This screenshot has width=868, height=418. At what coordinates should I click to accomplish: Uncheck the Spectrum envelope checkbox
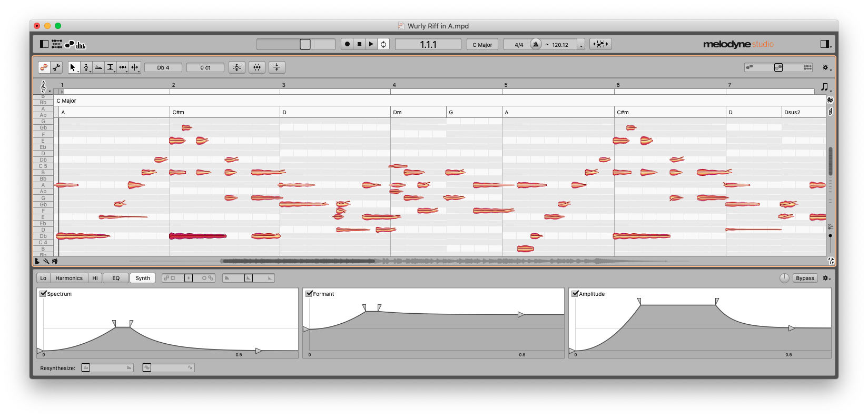tap(43, 294)
